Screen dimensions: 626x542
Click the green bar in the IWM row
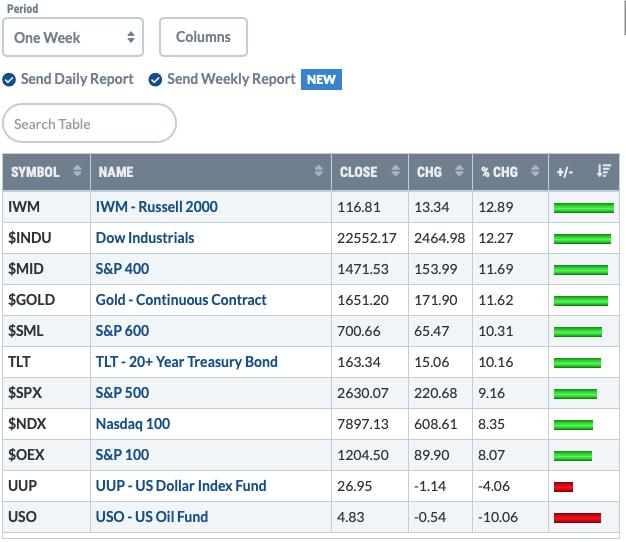584,208
